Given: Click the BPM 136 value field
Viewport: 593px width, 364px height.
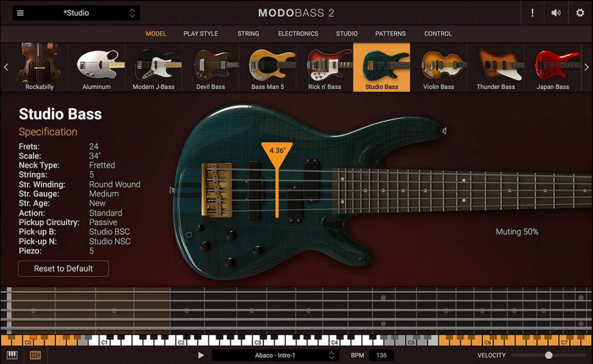Looking at the screenshot, I should coord(381,355).
